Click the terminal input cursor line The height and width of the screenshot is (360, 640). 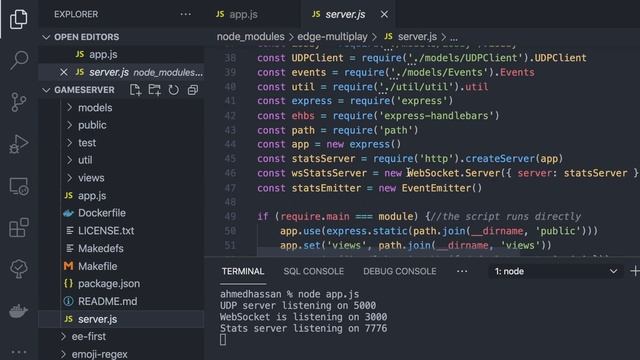(223, 340)
